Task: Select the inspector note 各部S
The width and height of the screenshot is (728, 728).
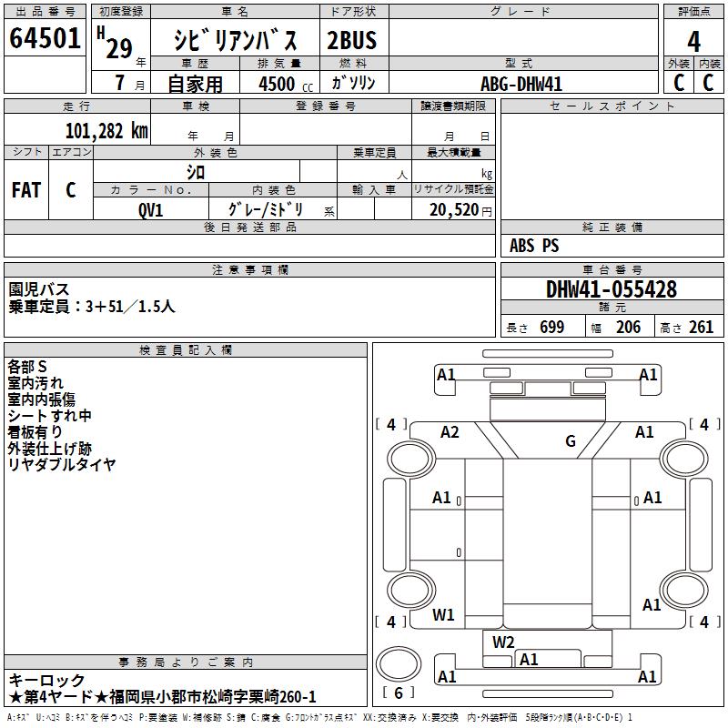Action: tap(27, 367)
